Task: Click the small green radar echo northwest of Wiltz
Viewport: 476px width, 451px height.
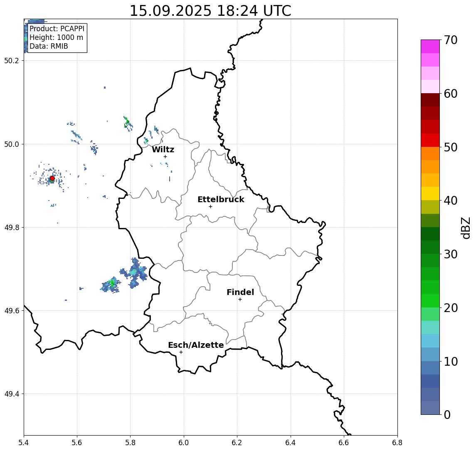Action: [128, 124]
